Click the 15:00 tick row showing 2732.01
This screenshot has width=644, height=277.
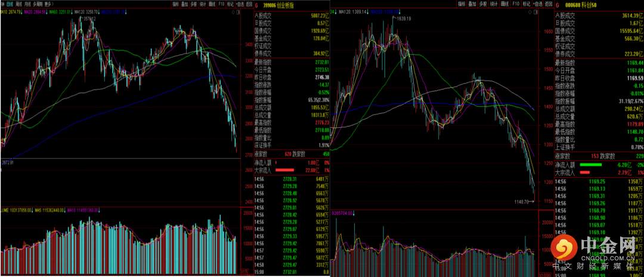[x=292, y=272]
